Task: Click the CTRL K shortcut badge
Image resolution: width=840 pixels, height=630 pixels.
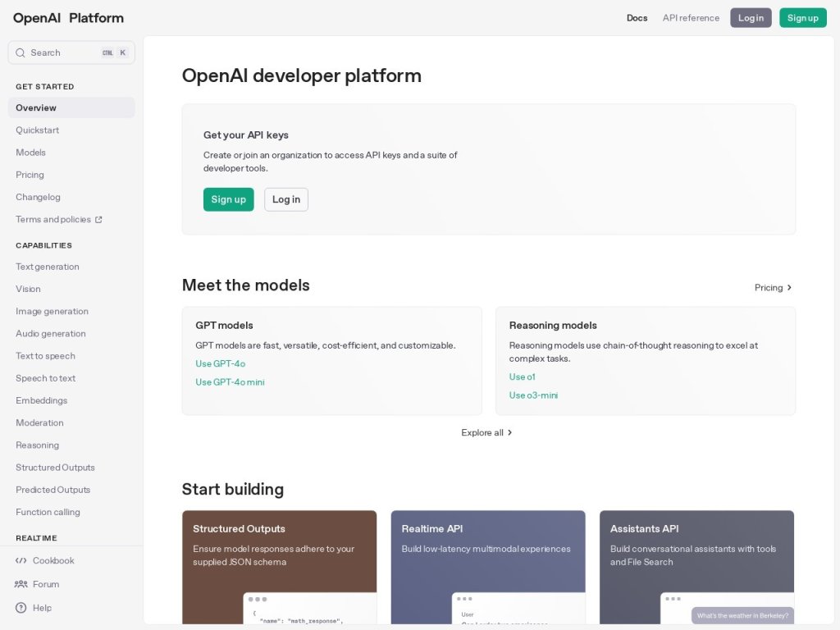Action: coord(115,52)
